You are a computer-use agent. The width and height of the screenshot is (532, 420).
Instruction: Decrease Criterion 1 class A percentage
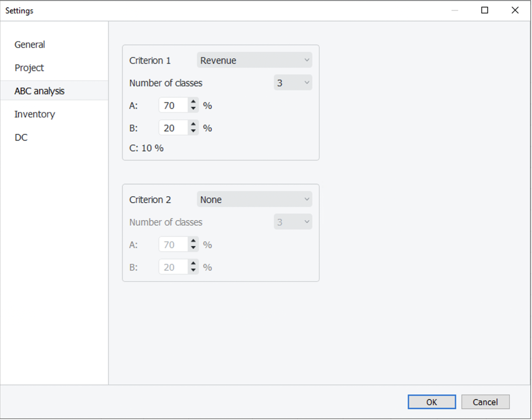coord(194,109)
